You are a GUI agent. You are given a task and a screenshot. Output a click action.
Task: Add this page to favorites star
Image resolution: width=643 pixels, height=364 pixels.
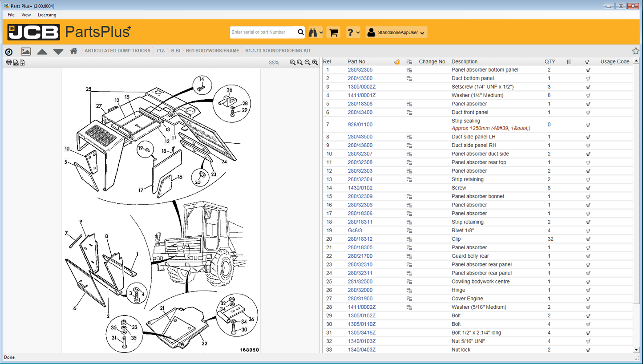point(636,51)
